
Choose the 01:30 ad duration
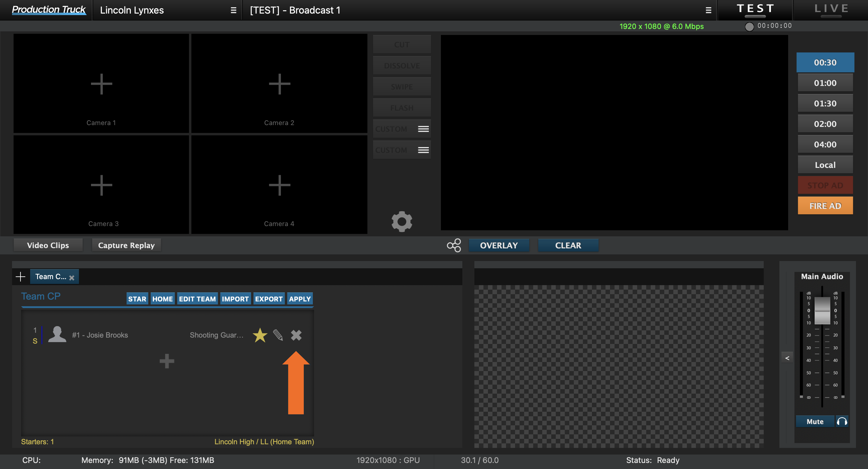click(x=825, y=103)
